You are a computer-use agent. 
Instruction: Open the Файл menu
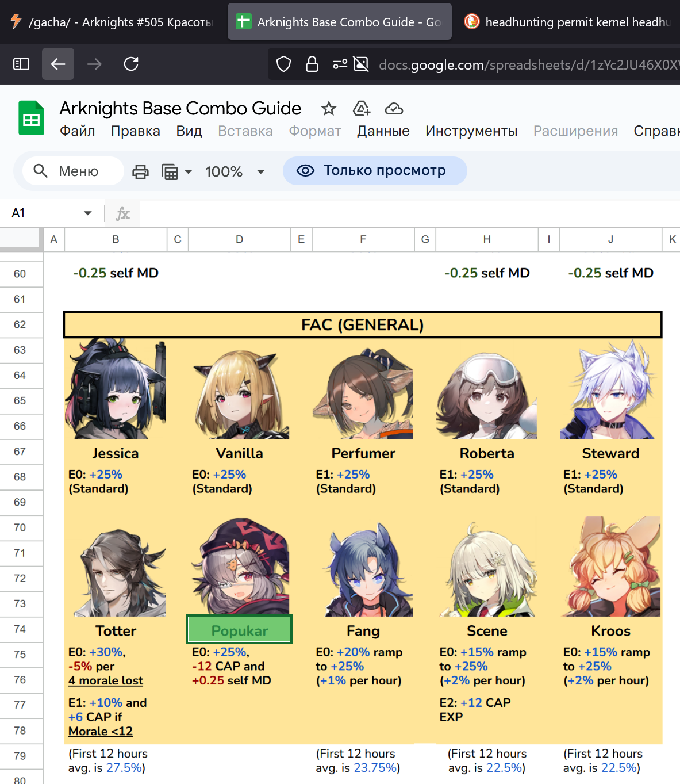pyautogui.click(x=78, y=131)
